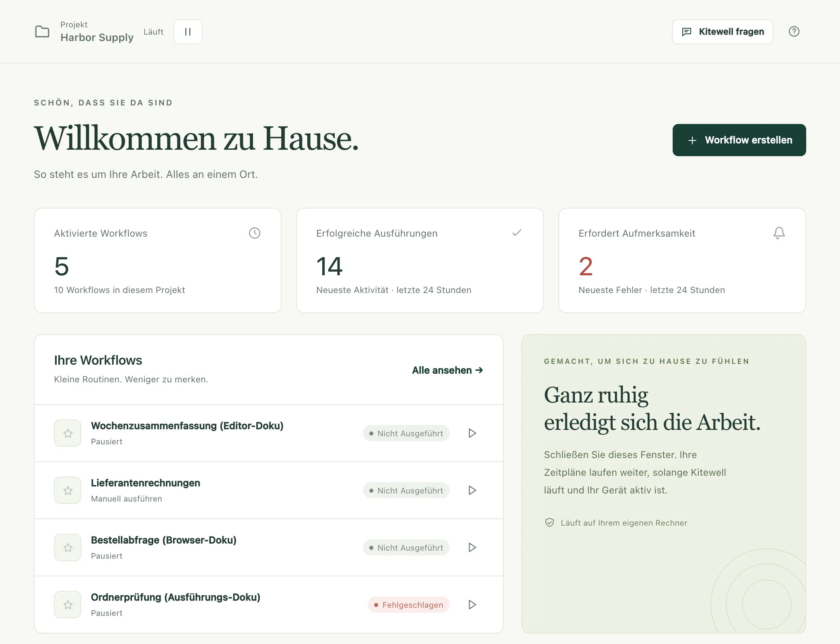Open the Erfolgreiche Ausführungen card

pos(420,260)
